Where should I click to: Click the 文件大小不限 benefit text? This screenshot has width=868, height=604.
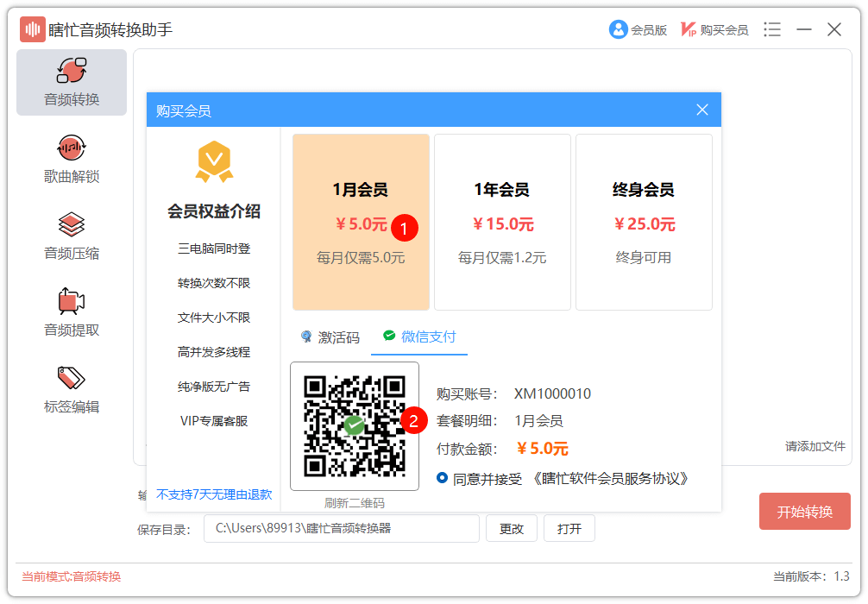click(x=214, y=318)
